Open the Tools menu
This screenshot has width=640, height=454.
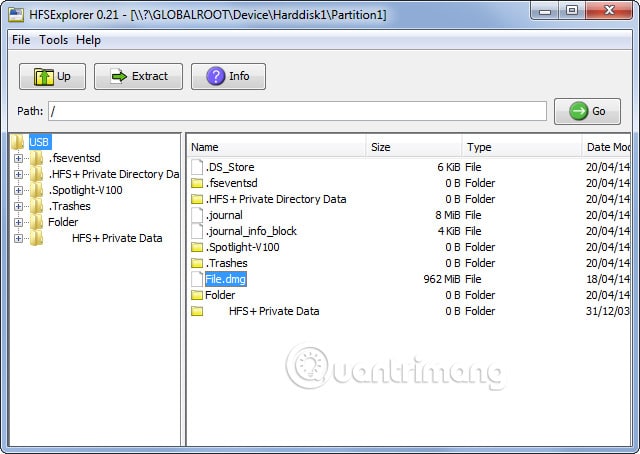pyautogui.click(x=53, y=40)
